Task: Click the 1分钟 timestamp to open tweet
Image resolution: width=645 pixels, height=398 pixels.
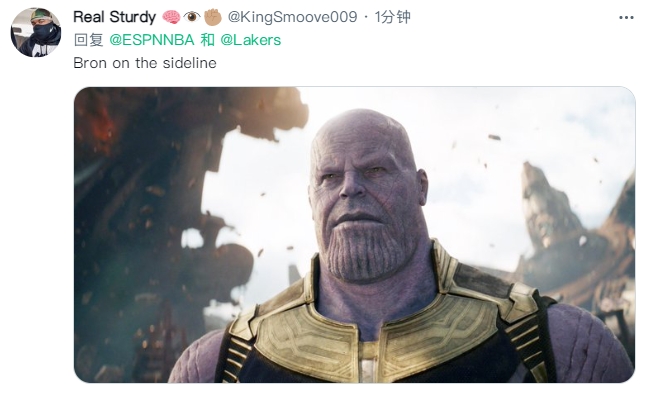Action: 392,17
